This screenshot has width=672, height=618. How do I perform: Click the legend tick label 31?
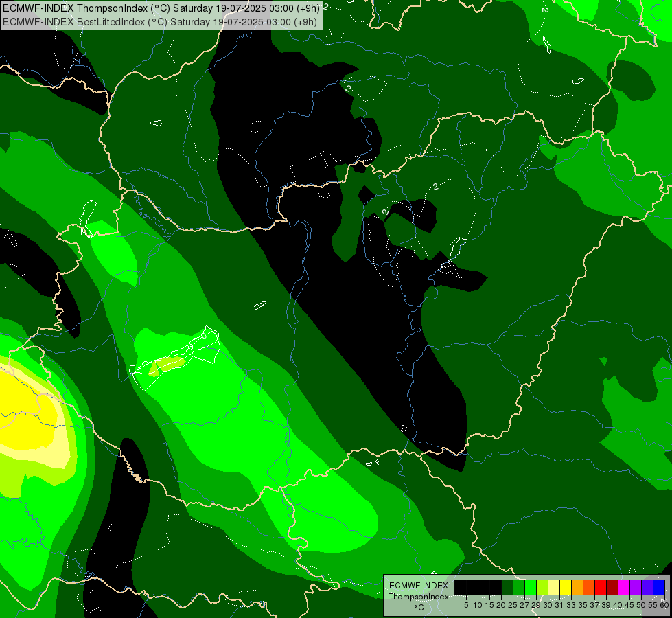click(x=559, y=605)
